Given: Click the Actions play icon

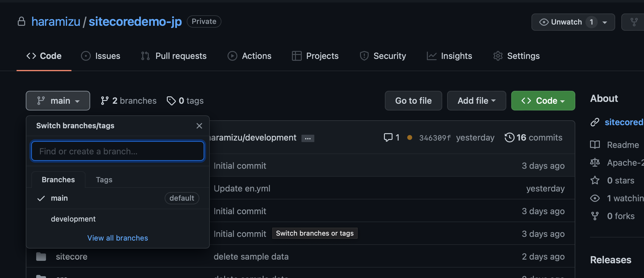Looking at the screenshot, I should tap(232, 56).
